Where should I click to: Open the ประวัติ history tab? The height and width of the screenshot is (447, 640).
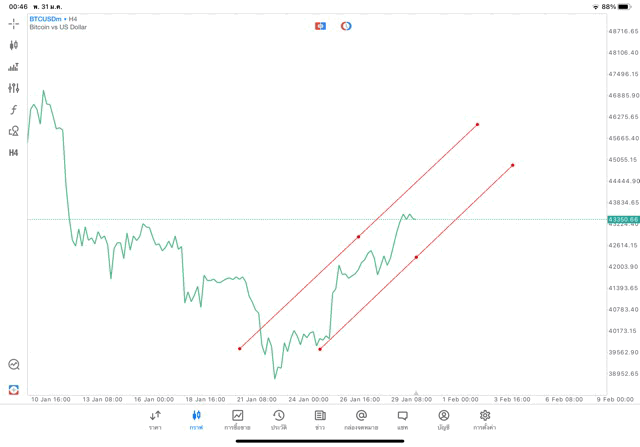click(278, 420)
